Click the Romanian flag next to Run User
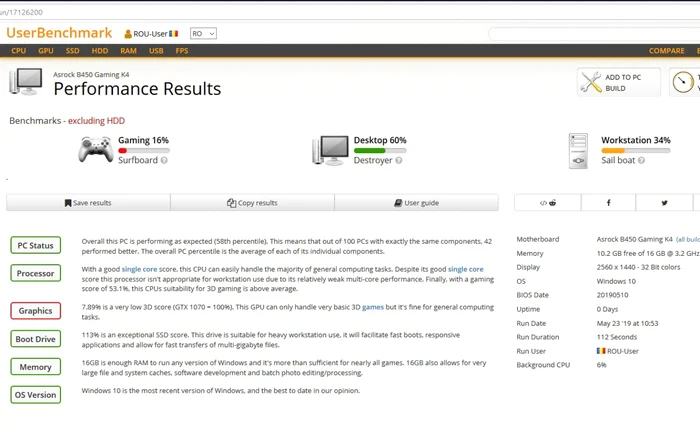This screenshot has height=438, width=700. tap(601, 351)
